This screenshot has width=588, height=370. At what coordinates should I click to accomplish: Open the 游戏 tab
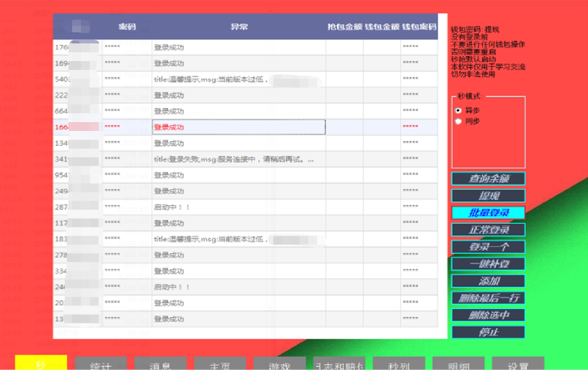point(280,364)
